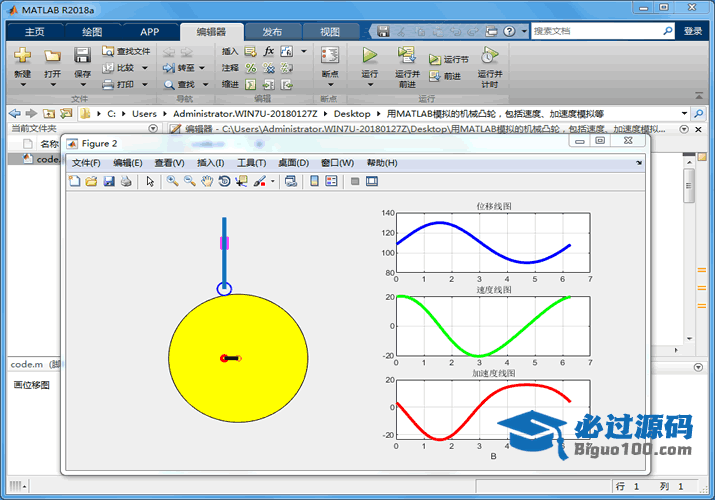Open Figure 2 Edit (编辑) menu
Image resolution: width=715 pixels, height=500 pixels.
(x=128, y=163)
